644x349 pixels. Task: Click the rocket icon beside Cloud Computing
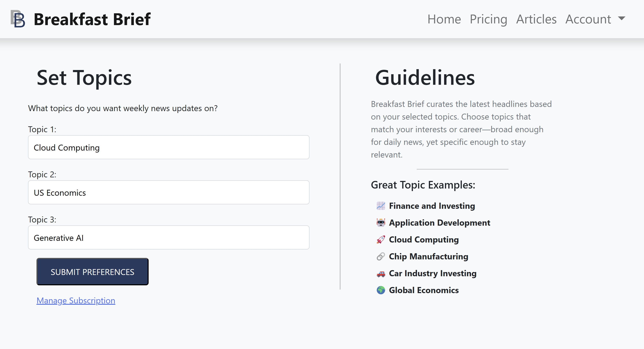pyautogui.click(x=380, y=240)
